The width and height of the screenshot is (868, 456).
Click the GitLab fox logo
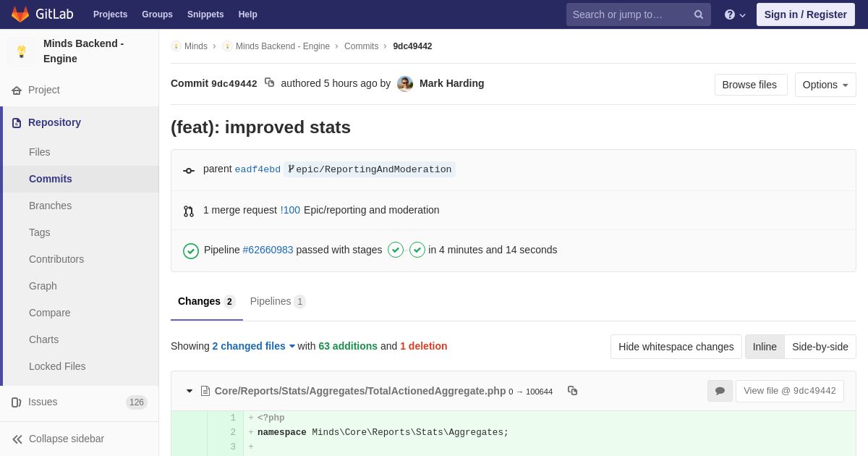point(20,14)
